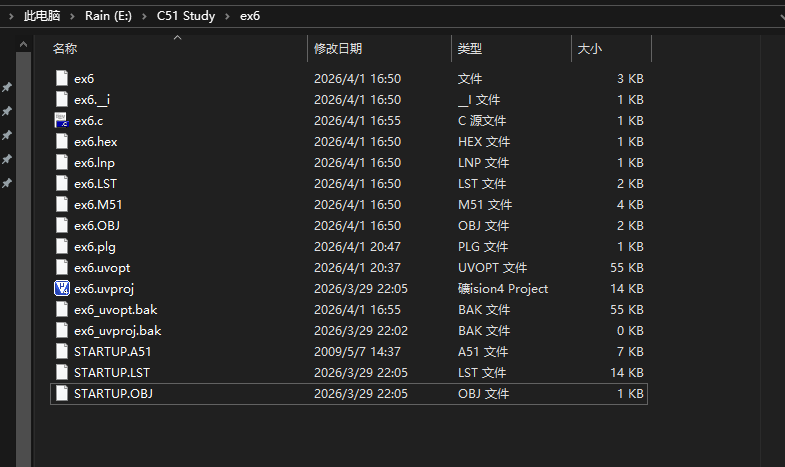Open the C51 Study breadcrumb folder

186,16
